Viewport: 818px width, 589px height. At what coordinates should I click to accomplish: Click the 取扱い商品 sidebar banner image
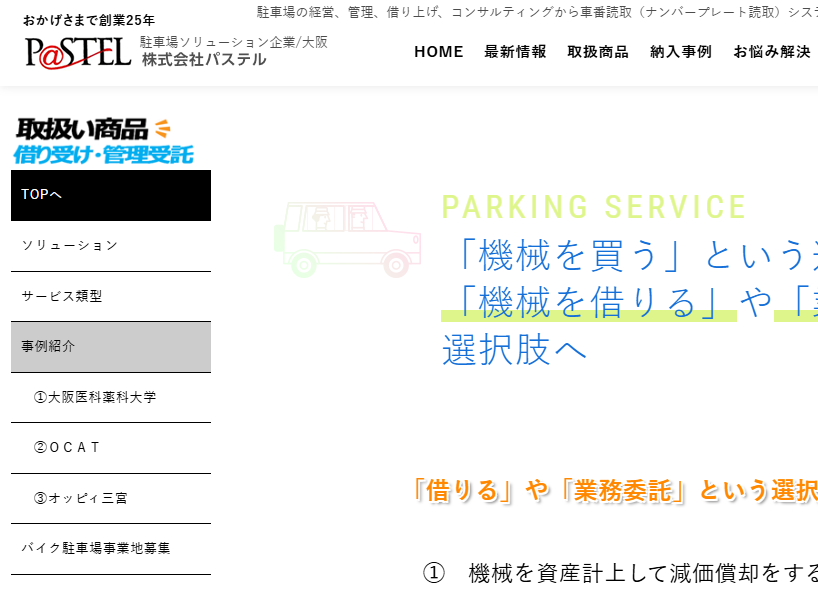coord(103,141)
